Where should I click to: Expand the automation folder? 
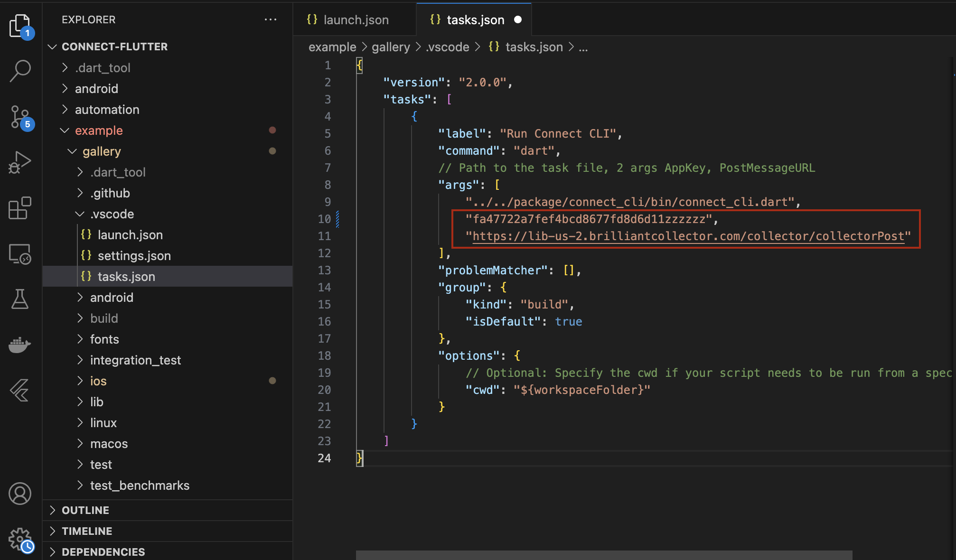(x=168, y=109)
